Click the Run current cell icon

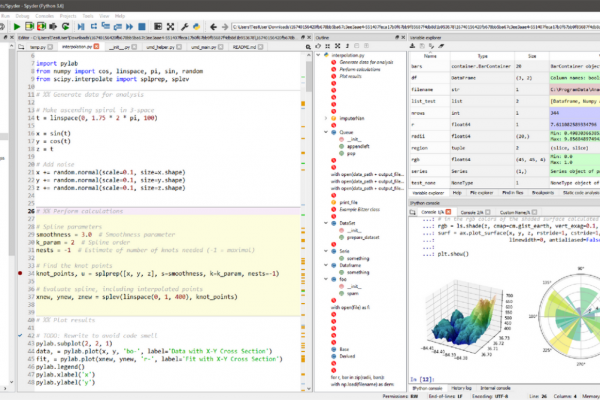pyautogui.click(x=29, y=26)
